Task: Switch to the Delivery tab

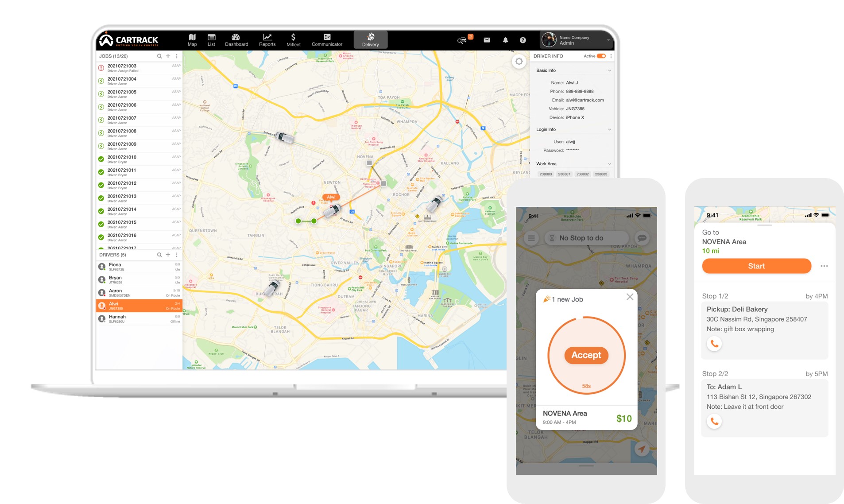Action: click(x=371, y=39)
